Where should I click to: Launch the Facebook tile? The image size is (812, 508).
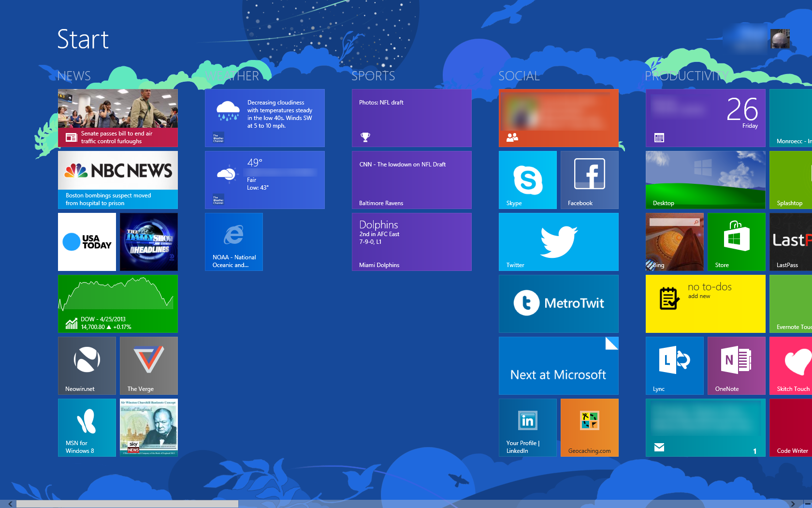coord(589,179)
